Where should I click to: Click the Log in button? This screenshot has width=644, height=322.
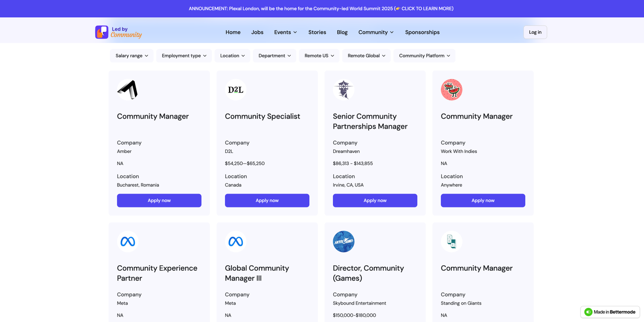(535, 32)
